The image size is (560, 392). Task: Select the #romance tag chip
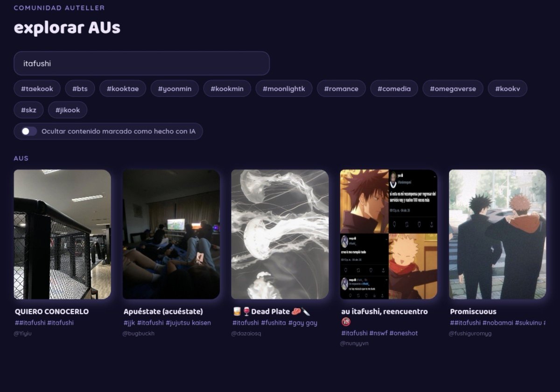click(342, 89)
